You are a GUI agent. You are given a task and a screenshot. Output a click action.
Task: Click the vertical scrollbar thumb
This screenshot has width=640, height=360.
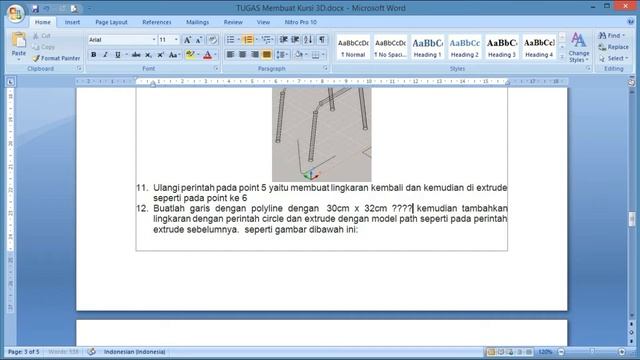631,218
